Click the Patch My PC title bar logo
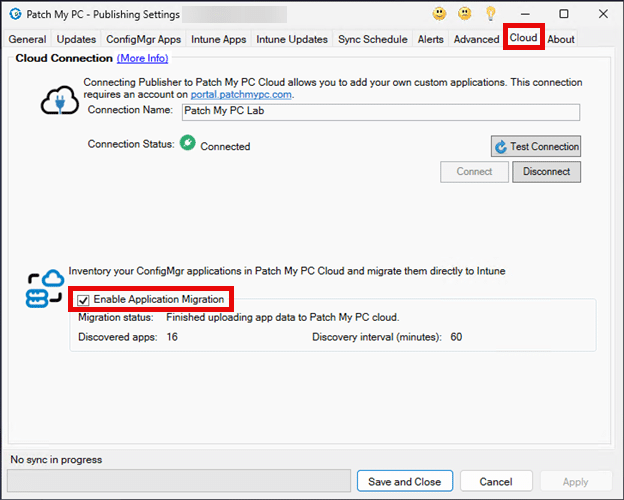The height and width of the screenshot is (500, 624). (x=15, y=14)
